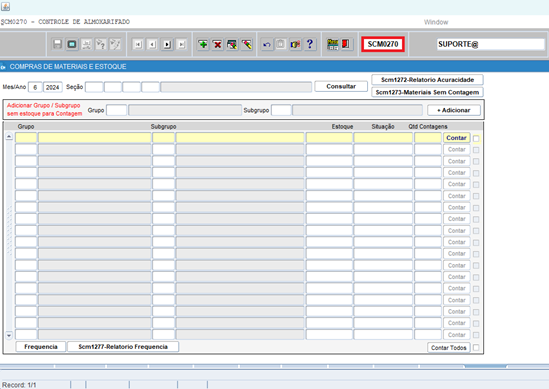Click the Situação cell in highlighted row
Screen dimensions: 549x389
coord(383,138)
